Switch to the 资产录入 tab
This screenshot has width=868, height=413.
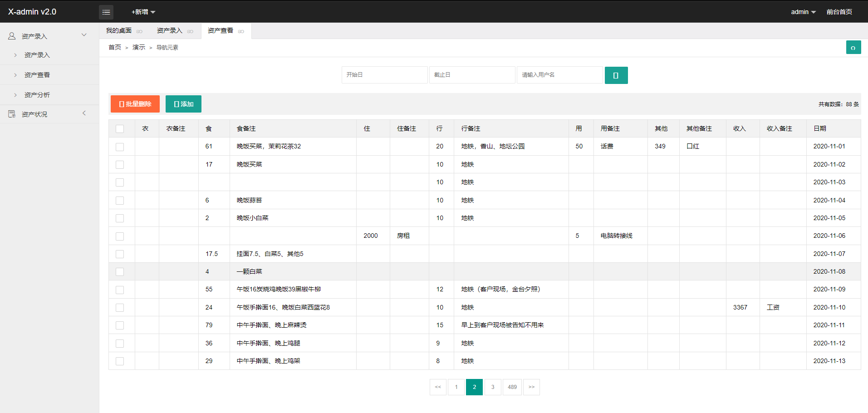(170, 30)
